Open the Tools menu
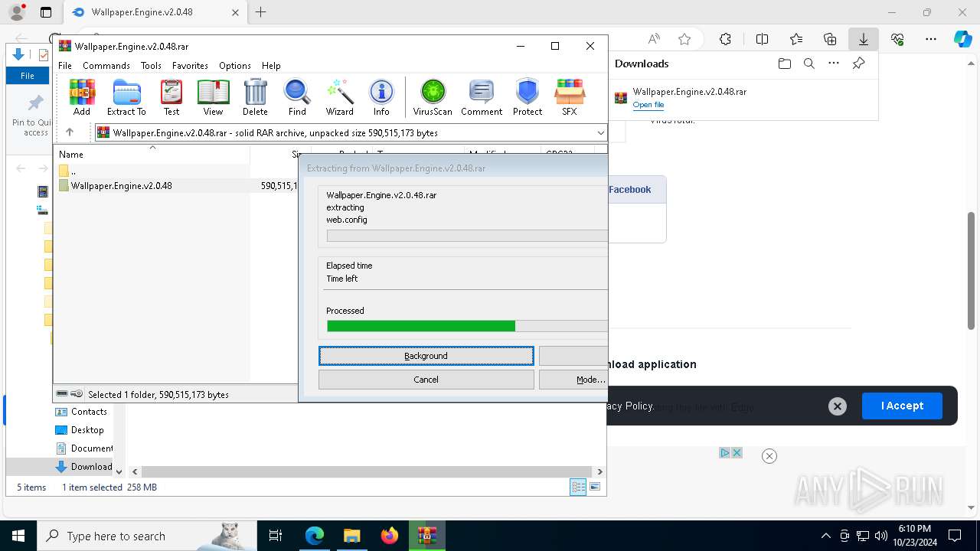This screenshot has height=551, width=980. (151, 66)
